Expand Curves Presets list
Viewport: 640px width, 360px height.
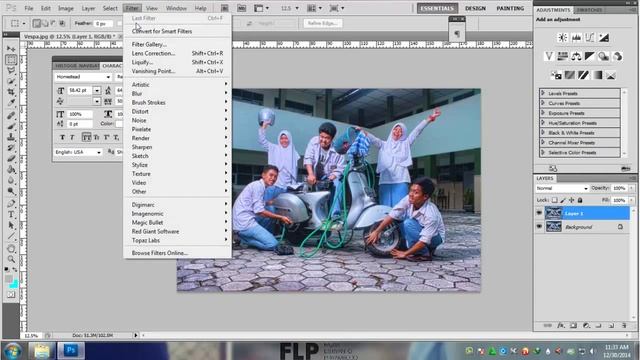tap(543, 103)
